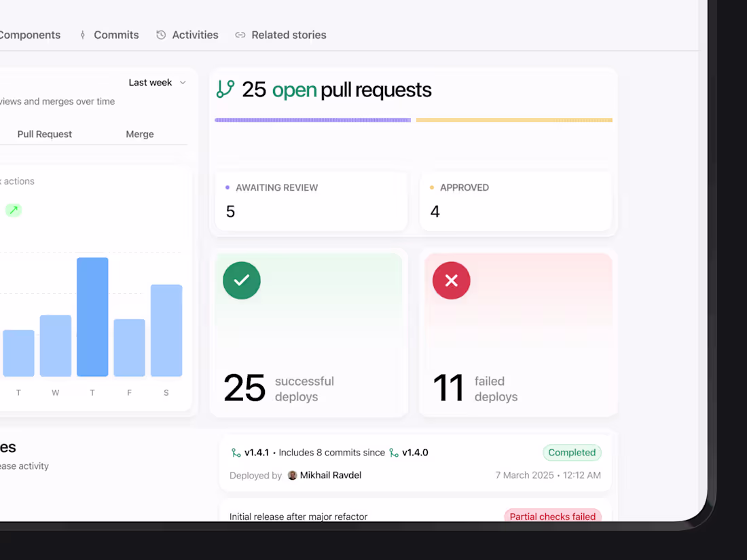Click the Commits branch icon
This screenshot has width=747, height=560.
82,35
